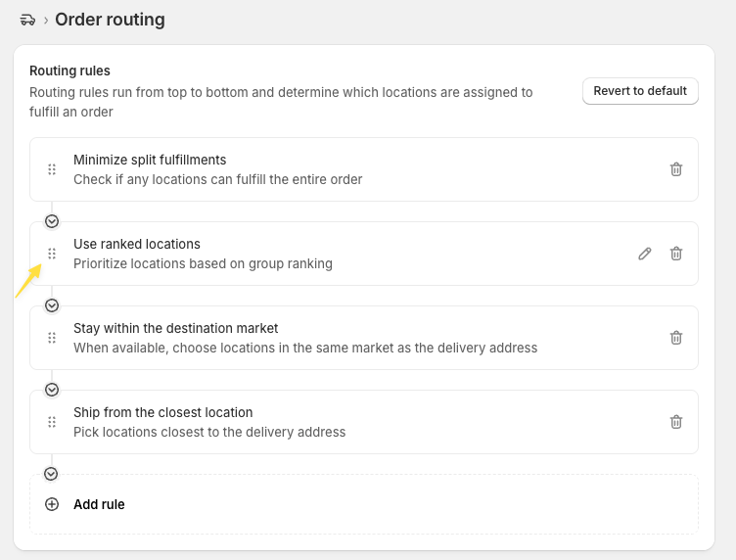Select the Ship from the closest location rule
Image resolution: width=736 pixels, height=560 pixels.
click(x=364, y=422)
